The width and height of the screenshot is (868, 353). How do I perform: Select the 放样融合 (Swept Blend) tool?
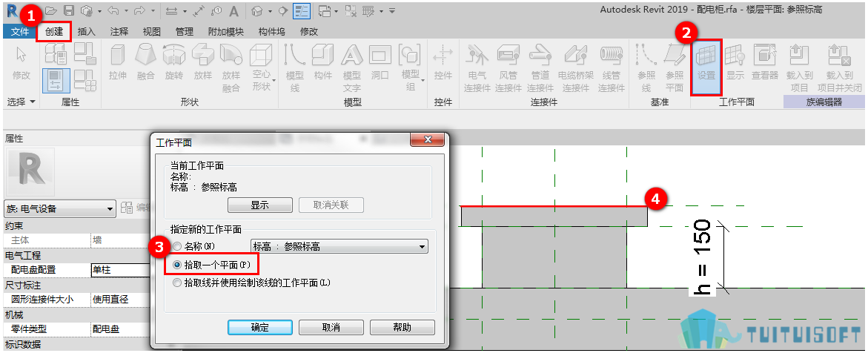(231, 69)
